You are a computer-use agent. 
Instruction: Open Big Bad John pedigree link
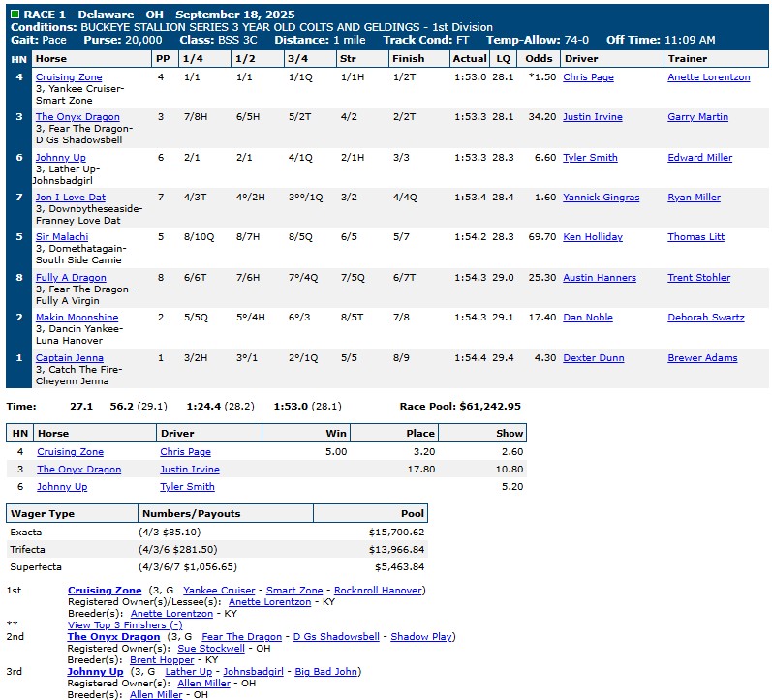[326, 672]
